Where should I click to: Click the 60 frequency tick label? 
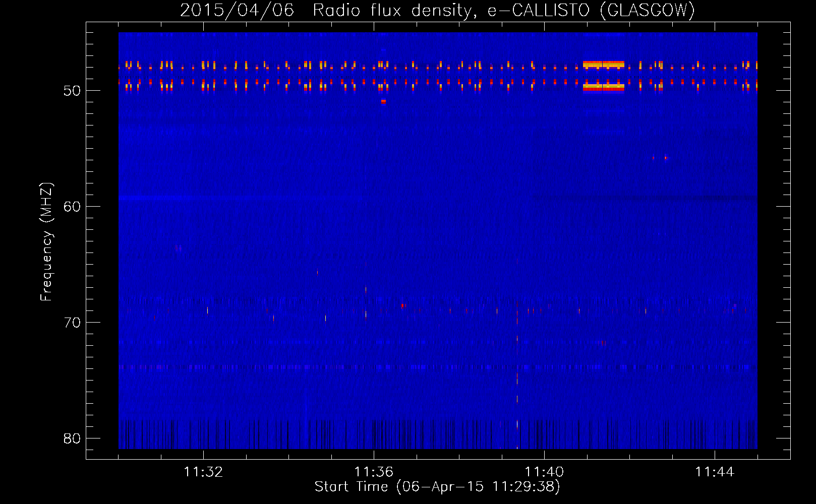(x=72, y=207)
